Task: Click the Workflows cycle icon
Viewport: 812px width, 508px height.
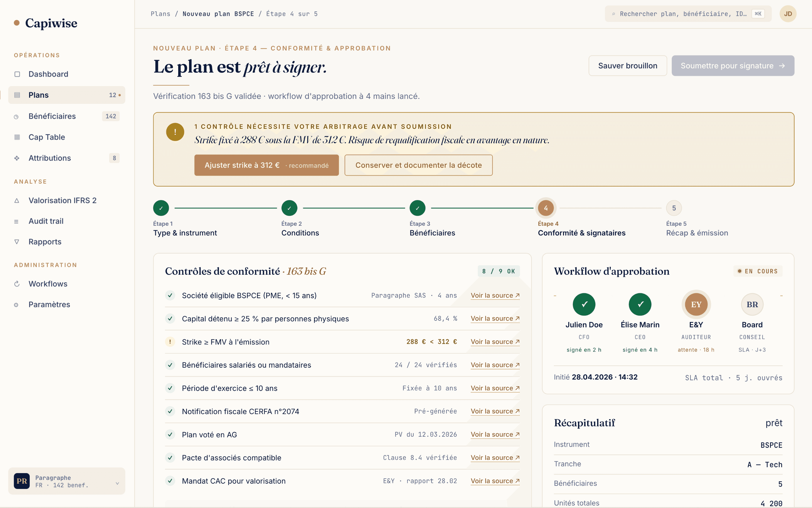Action: [17, 284]
